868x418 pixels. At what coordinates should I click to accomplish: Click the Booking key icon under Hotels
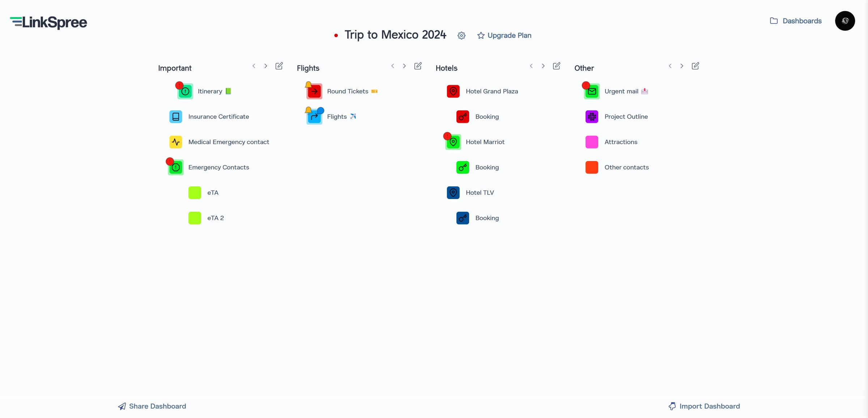462,116
